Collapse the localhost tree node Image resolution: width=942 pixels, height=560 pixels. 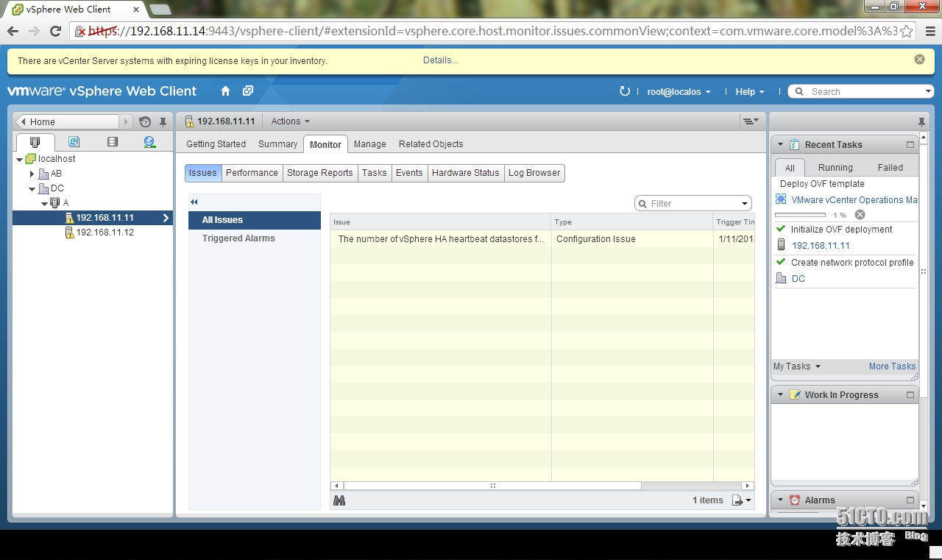[20, 159]
